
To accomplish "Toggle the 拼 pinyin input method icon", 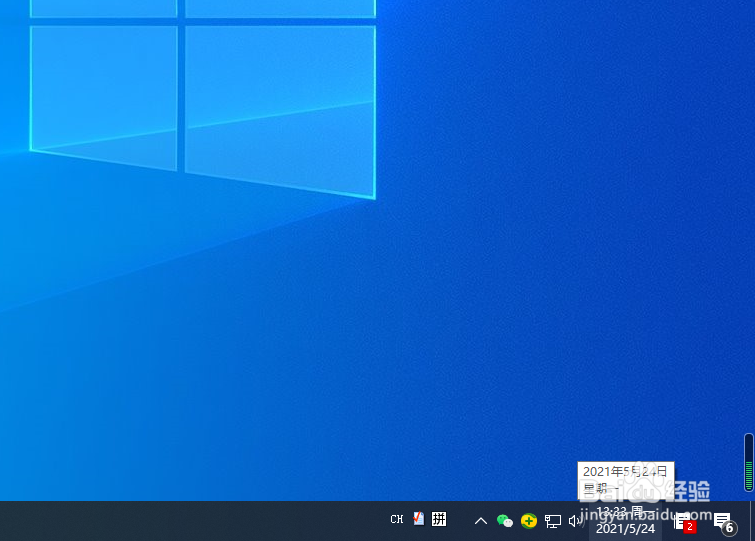I will (x=439, y=519).
